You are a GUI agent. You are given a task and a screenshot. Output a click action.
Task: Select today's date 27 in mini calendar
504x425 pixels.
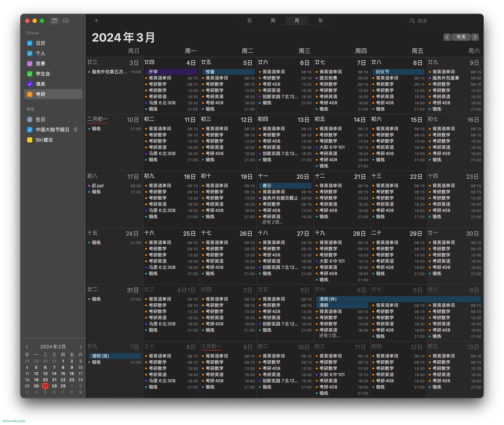tap(45, 386)
